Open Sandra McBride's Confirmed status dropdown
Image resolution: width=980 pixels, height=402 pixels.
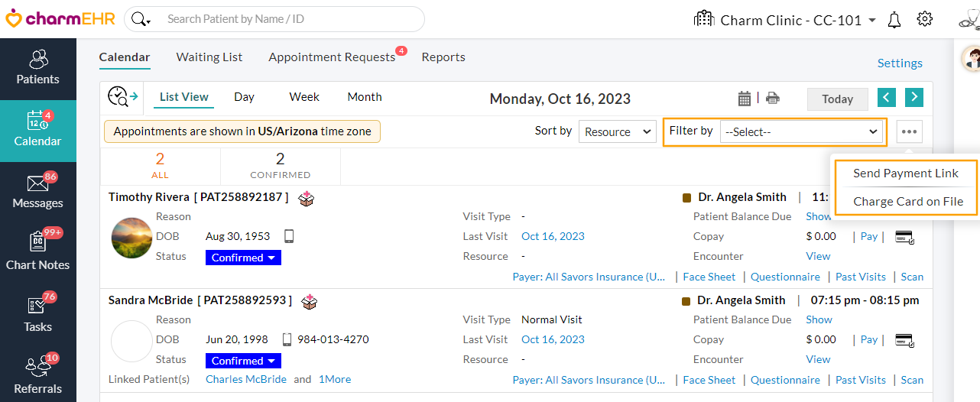click(243, 361)
